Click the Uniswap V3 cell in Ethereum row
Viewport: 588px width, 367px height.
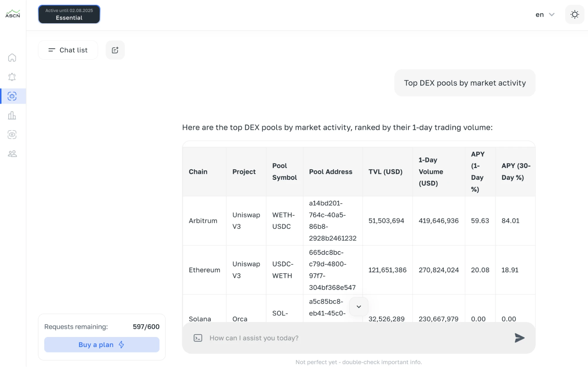(246, 270)
